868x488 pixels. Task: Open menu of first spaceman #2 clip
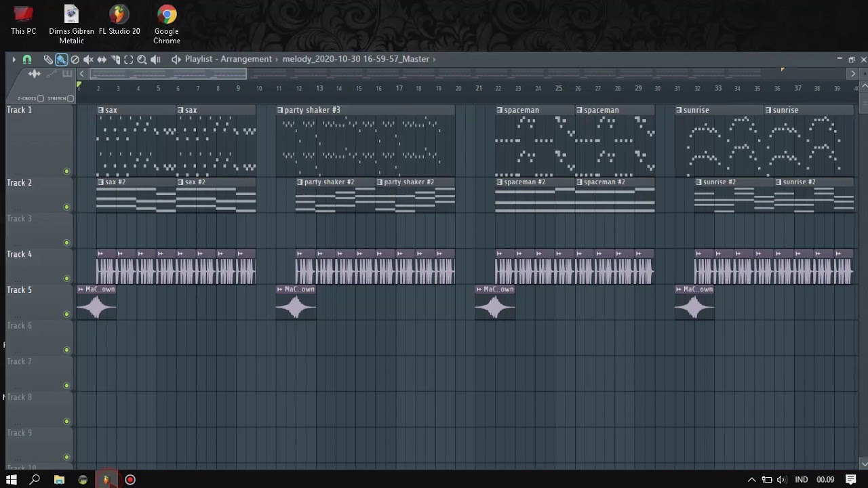[x=500, y=182]
